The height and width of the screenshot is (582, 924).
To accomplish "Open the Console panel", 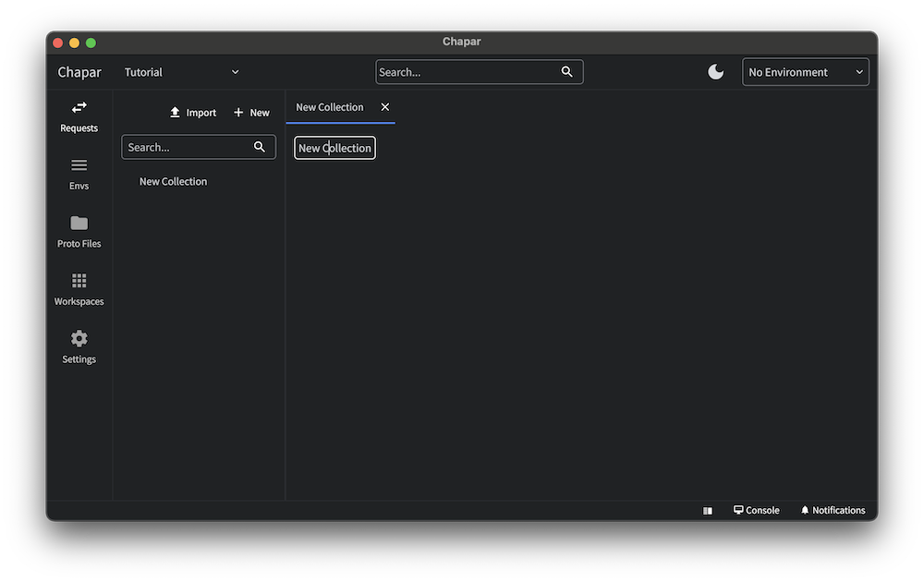I will (757, 511).
